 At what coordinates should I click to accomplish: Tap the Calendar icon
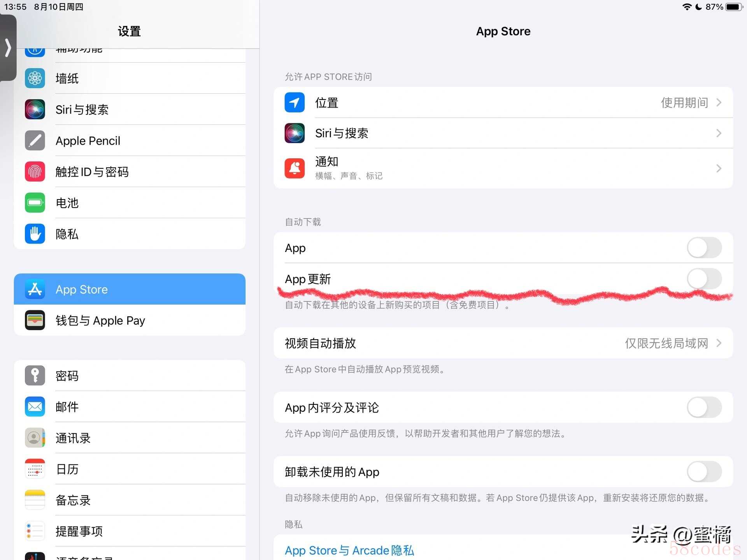[x=35, y=469]
